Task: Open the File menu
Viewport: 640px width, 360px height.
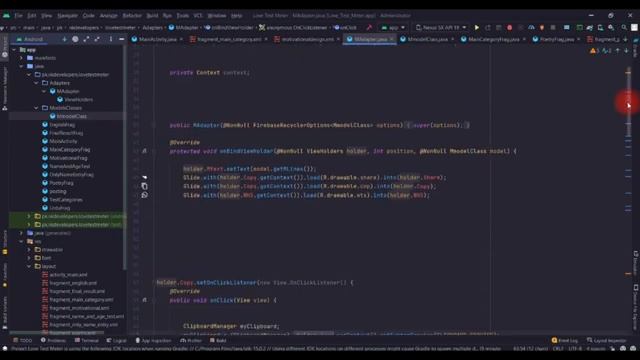Action: [18, 16]
